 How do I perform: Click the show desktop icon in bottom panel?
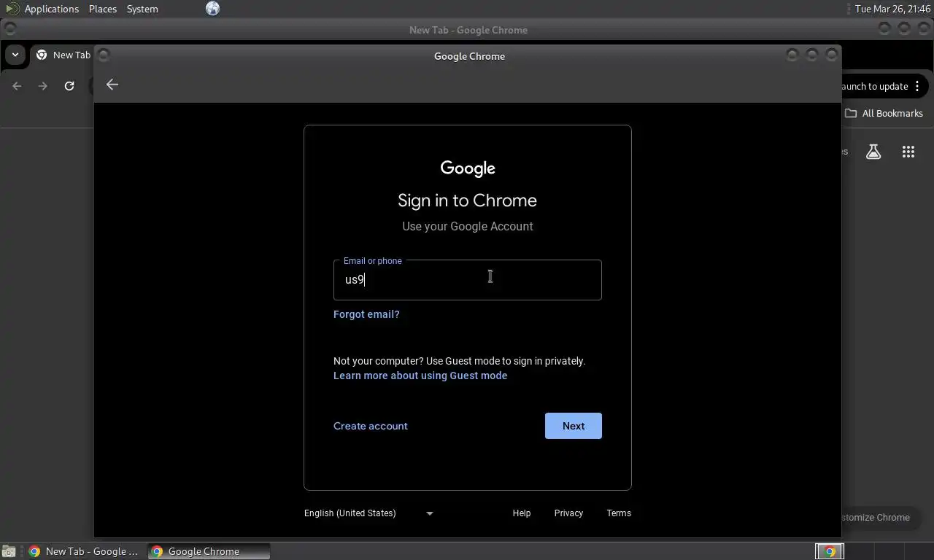[8, 551]
